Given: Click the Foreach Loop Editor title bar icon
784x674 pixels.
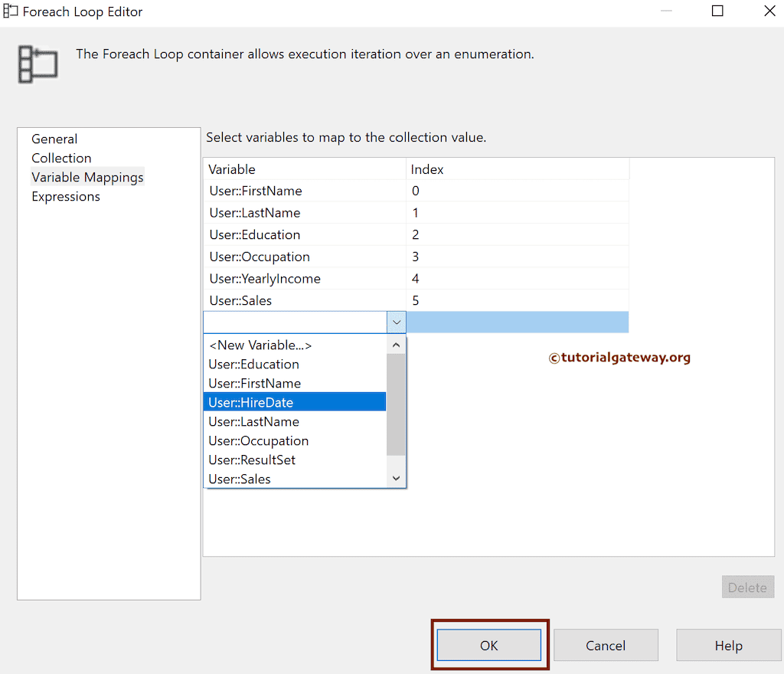Looking at the screenshot, I should point(11,11).
